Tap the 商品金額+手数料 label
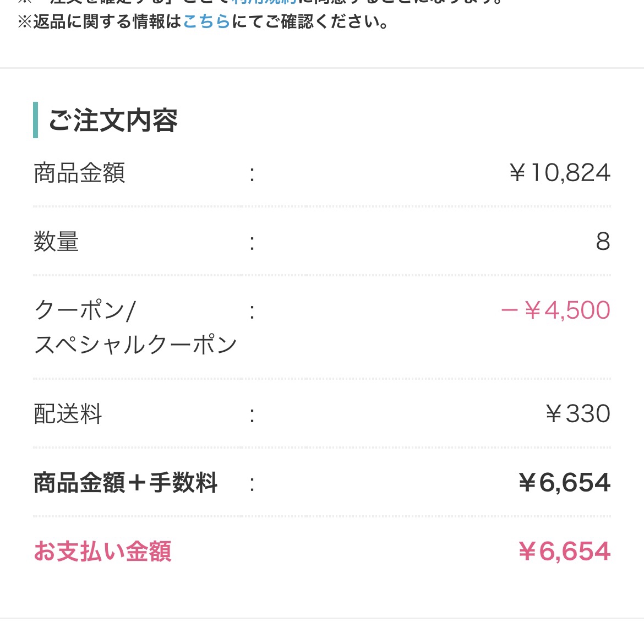Image resolution: width=644 pixels, height=644 pixels. [x=125, y=483]
